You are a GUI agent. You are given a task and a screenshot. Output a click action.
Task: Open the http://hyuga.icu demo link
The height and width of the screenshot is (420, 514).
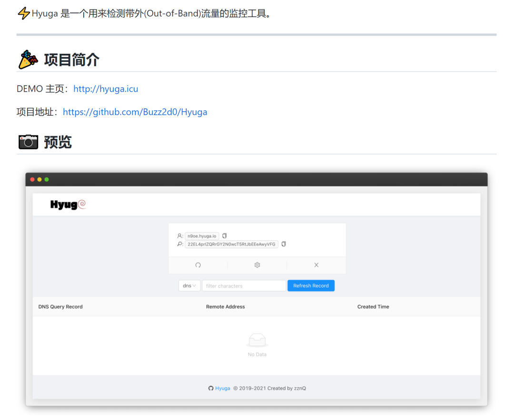click(106, 88)
